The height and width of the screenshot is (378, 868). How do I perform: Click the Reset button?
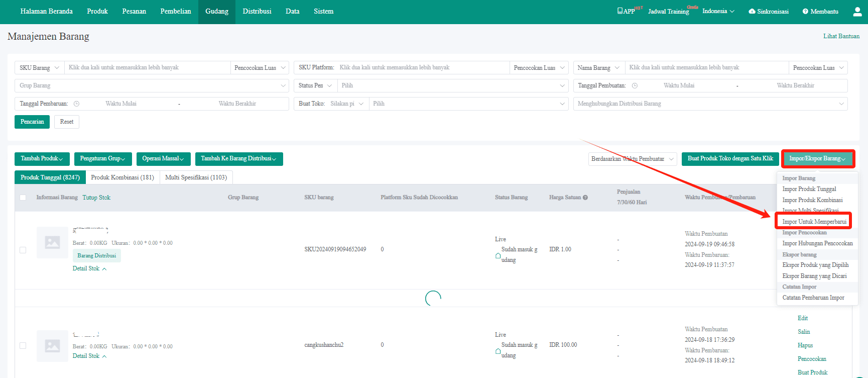(x=67, y=122)
